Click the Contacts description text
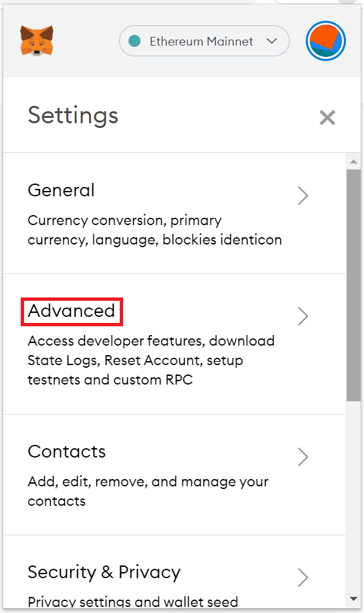This screenshot has width=364, height=613. [x=148, y=491]
